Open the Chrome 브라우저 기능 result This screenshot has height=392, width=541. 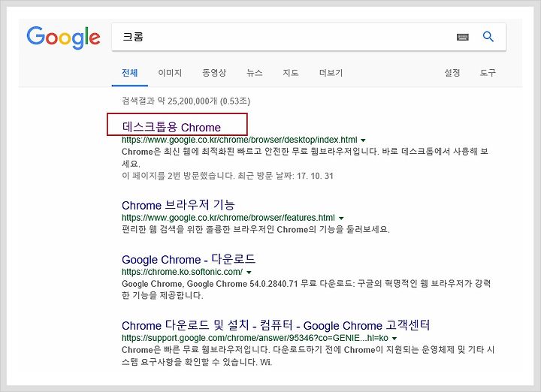(178, 205)
